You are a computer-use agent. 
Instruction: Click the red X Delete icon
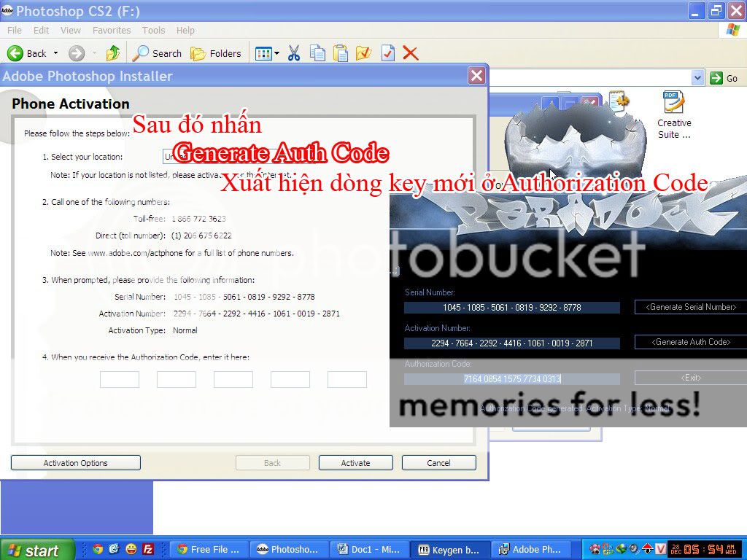(410, 53)
